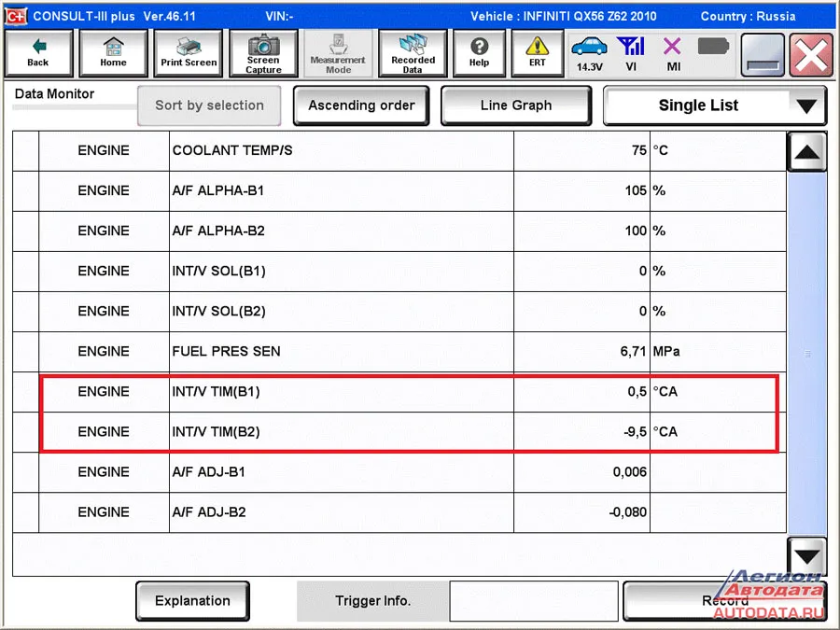Open Recorded Data toolbar button
This screenshot has width=840, height=630.
coord(413,53)
